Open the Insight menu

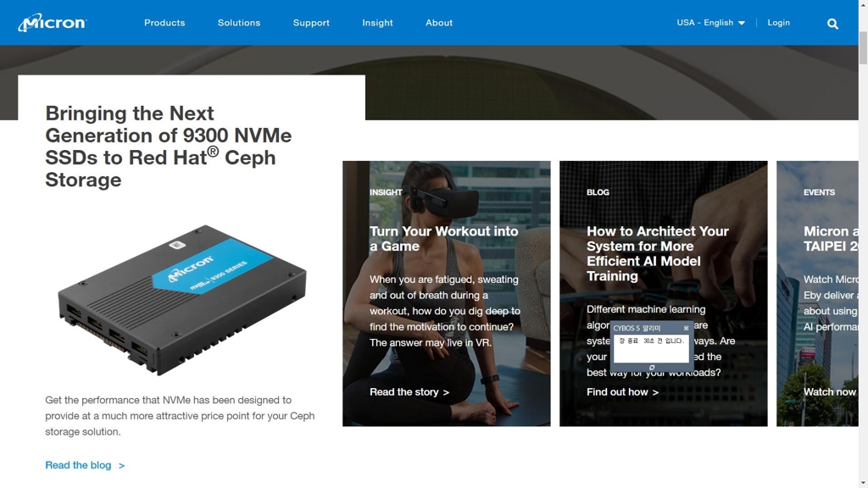tap(377, 23)
